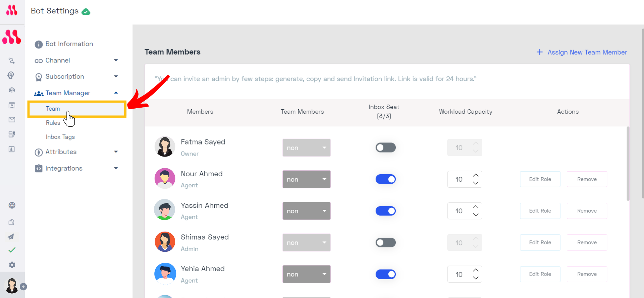Disable inbox seat for Nour Ahmed

coord(385,179)
